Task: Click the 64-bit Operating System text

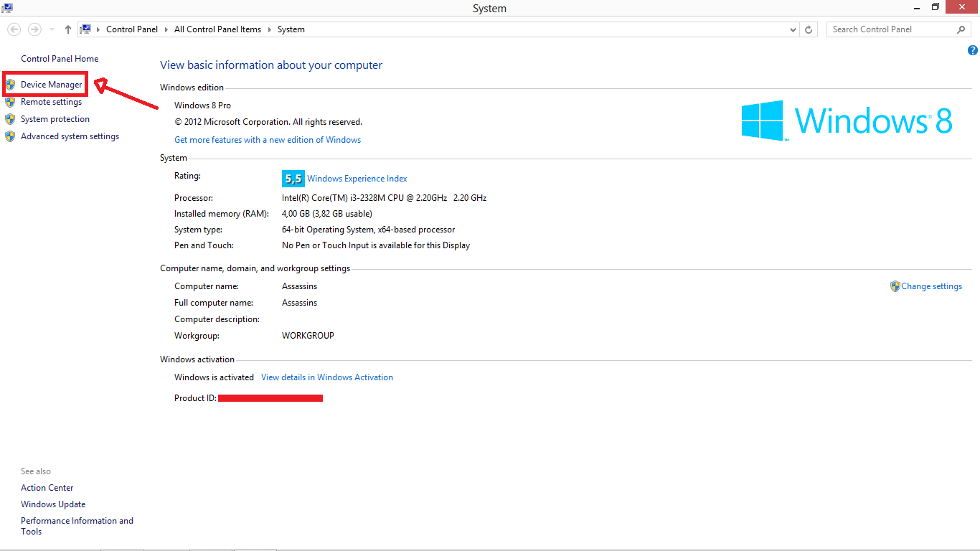Action: pyautogui.click(x=369, y=230)
